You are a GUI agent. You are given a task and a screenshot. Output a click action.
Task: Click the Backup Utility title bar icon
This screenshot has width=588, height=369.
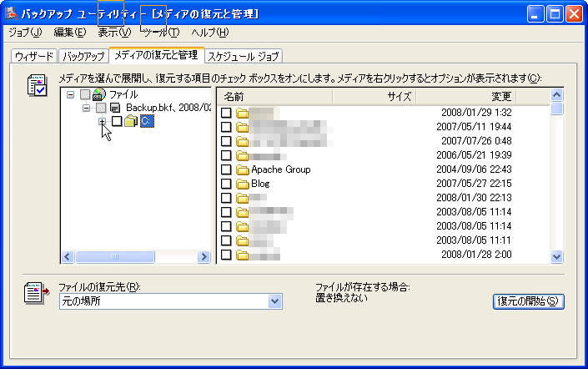point(12,14)
